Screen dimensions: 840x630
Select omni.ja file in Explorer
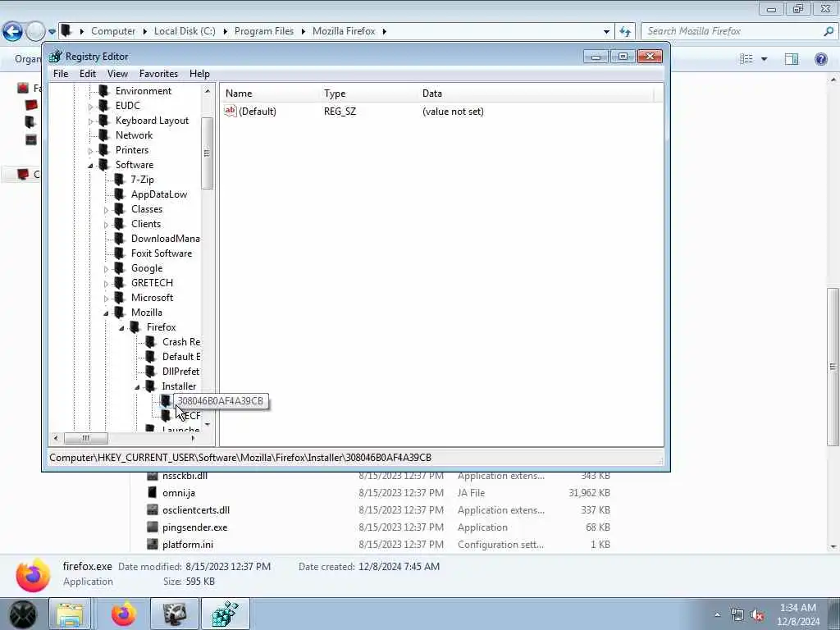(x=179, y=493)
